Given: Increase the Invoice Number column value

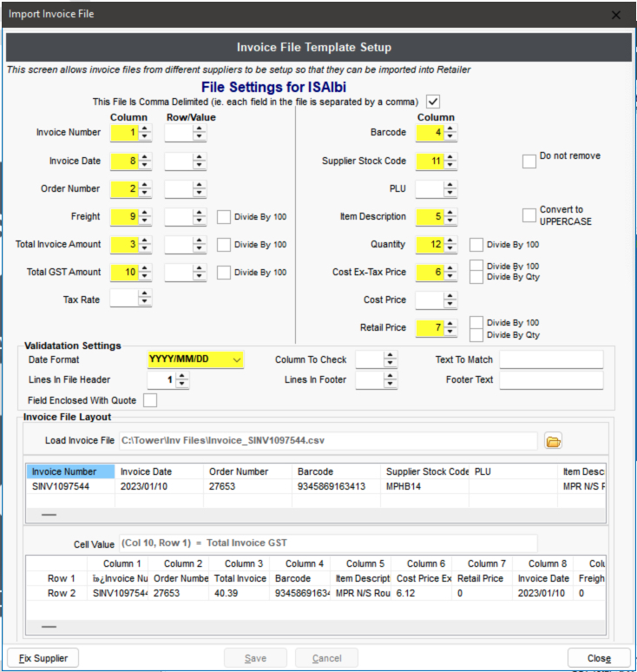Looking at the screenshot, I should click(x=145, y=128).
